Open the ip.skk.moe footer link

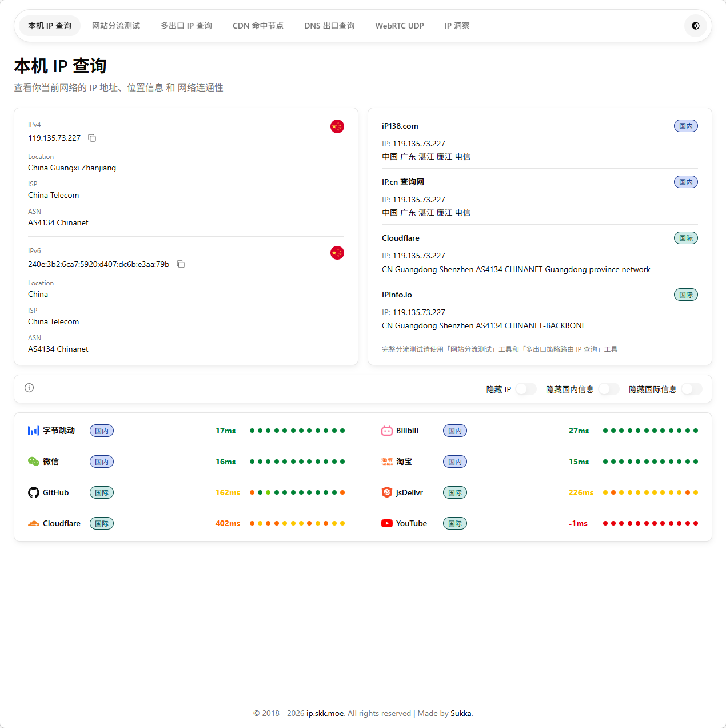pos(325,713)
